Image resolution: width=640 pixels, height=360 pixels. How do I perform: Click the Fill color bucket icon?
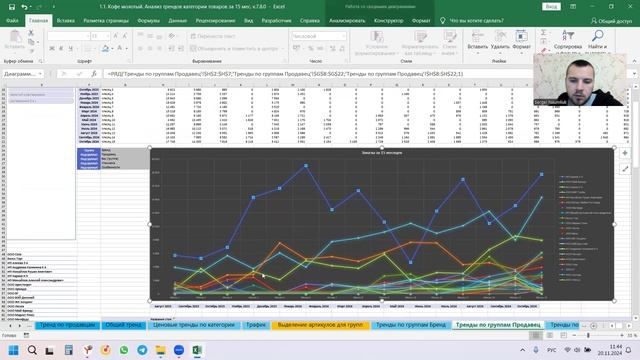[x=105, y=48]
